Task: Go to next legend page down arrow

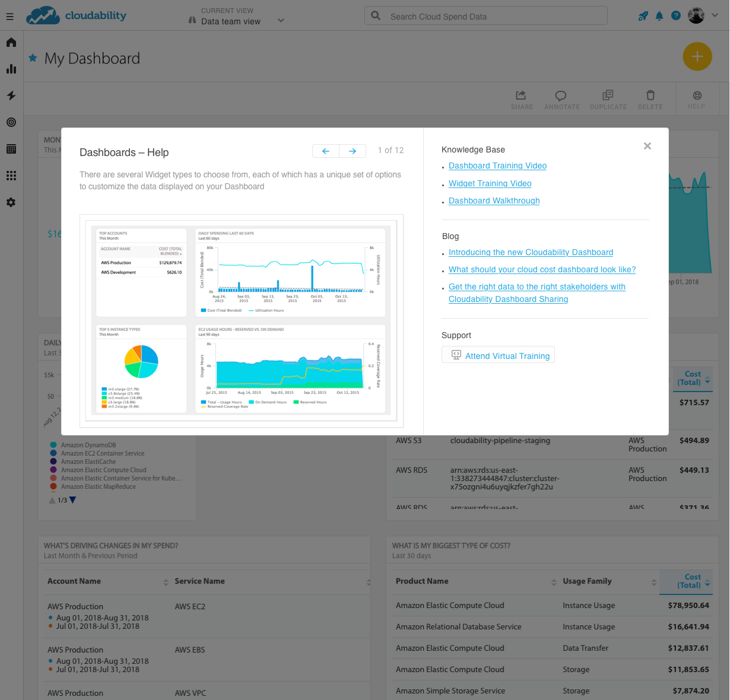Action: point(72,500)
